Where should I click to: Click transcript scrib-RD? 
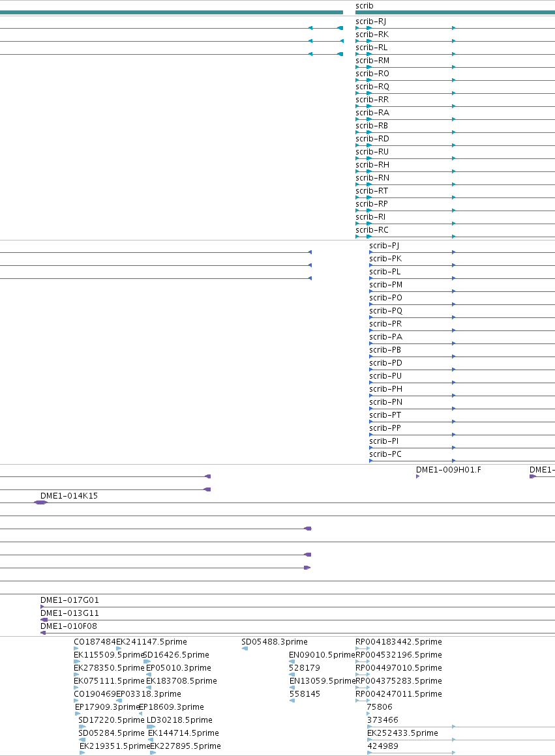tap(372, 138)
